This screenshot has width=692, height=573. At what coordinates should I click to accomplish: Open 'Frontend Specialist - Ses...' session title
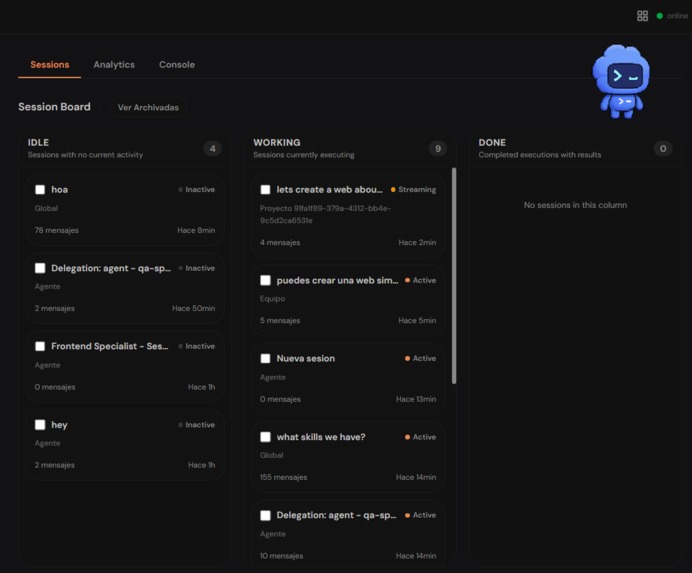(109, 346)
